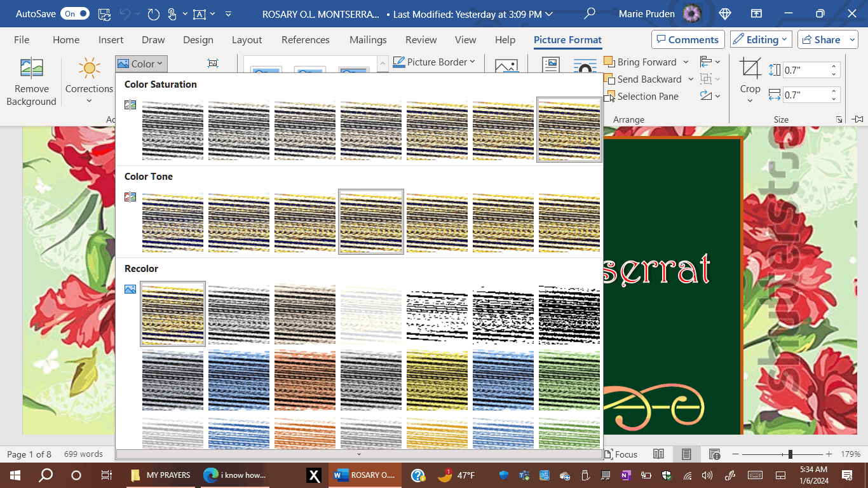Open the Send Backward dropdown arrow
Viewport: 868px width, 488px height.
[x=691, y=79]
